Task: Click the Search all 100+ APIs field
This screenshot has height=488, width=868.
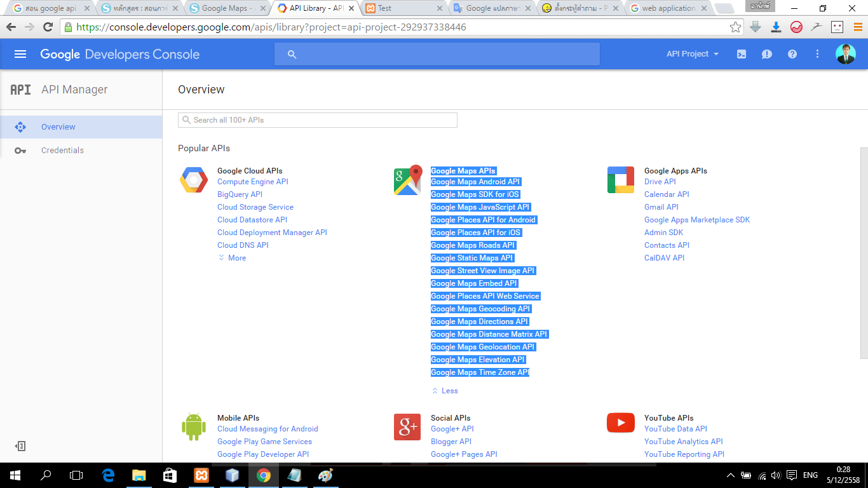Action: click(x=318, y=120)
